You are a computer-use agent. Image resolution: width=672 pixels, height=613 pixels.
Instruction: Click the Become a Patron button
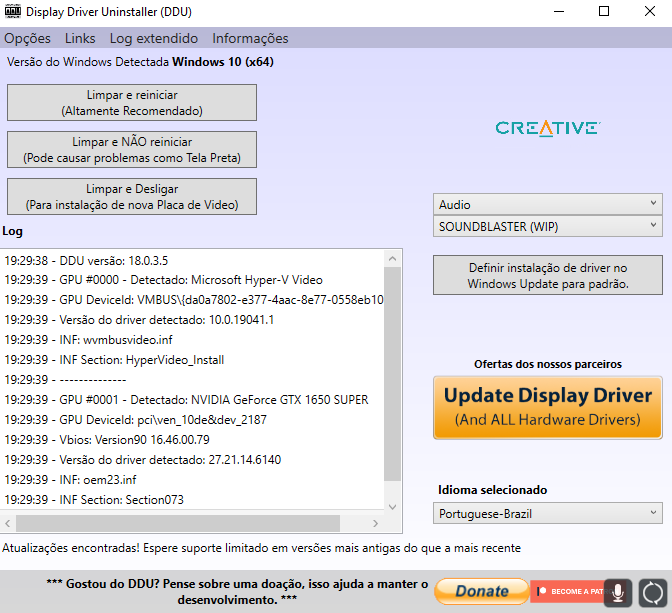pos(567,592)
